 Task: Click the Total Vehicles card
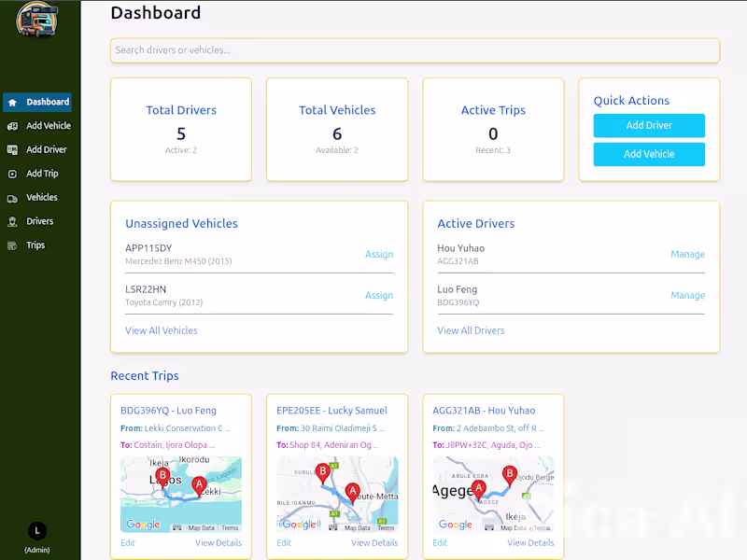coord(337,130)
